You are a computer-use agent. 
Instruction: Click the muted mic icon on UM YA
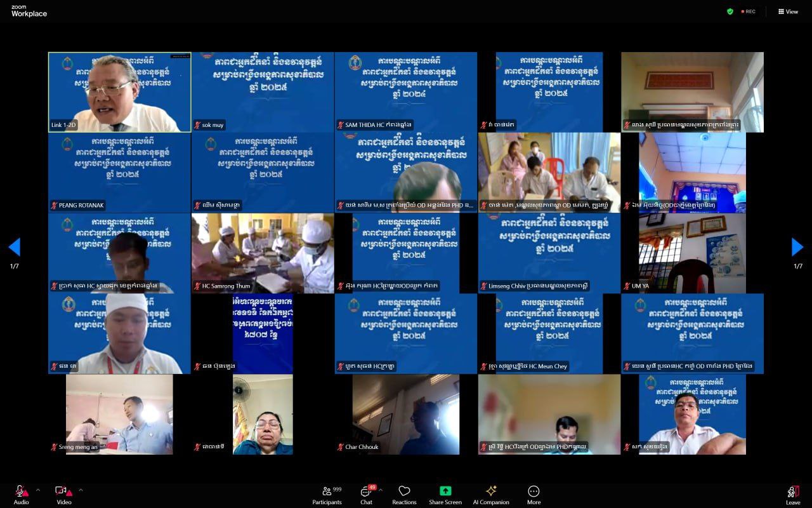pyautogui.click(x=627, y=286)
